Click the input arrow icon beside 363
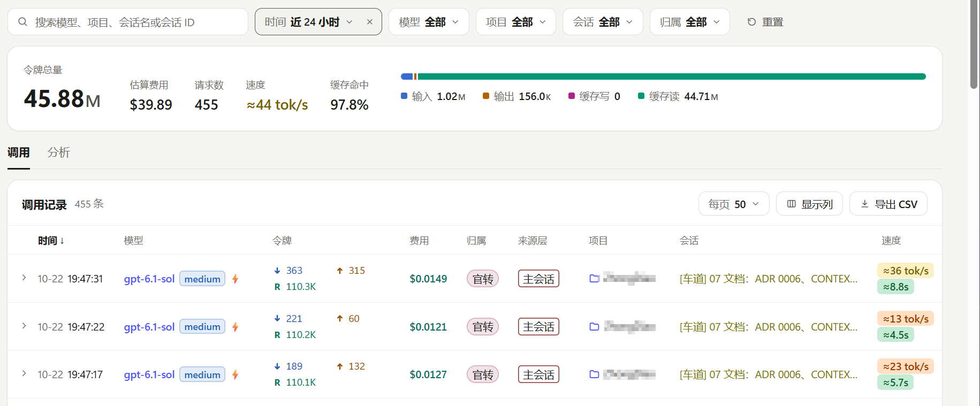The height and width of the screenshot is (406, 980). 277,271
